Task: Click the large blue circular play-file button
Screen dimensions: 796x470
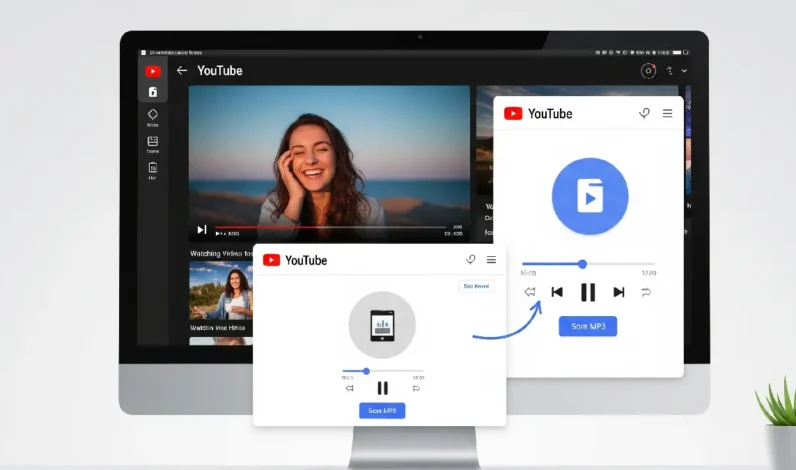Action: pyautogui.click(x=590, y=196)
